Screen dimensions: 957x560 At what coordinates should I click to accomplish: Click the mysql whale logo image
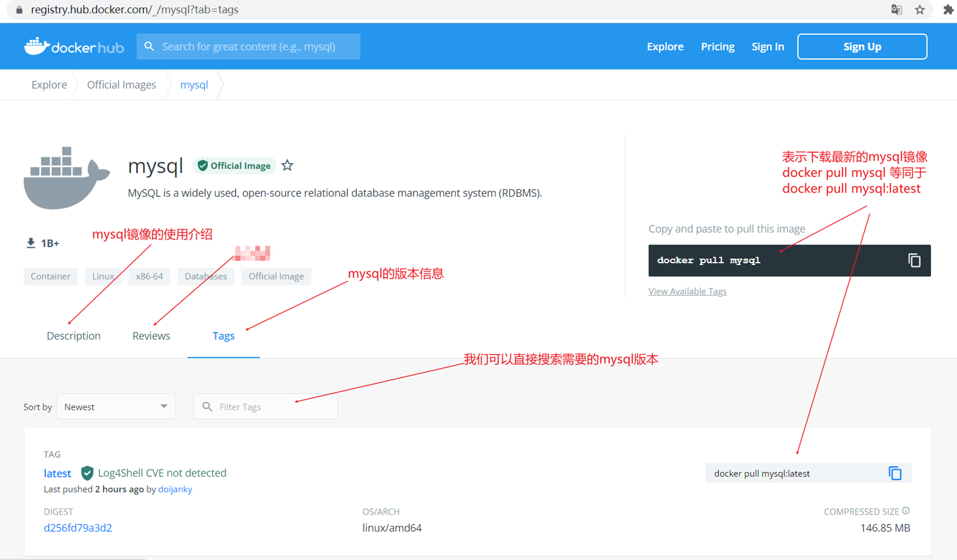pos(66,178)
